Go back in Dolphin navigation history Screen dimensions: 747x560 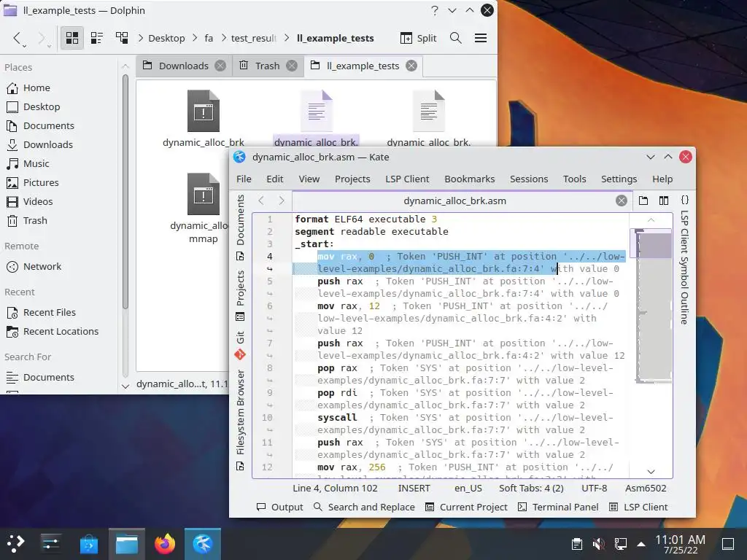[x=18, y=38]
